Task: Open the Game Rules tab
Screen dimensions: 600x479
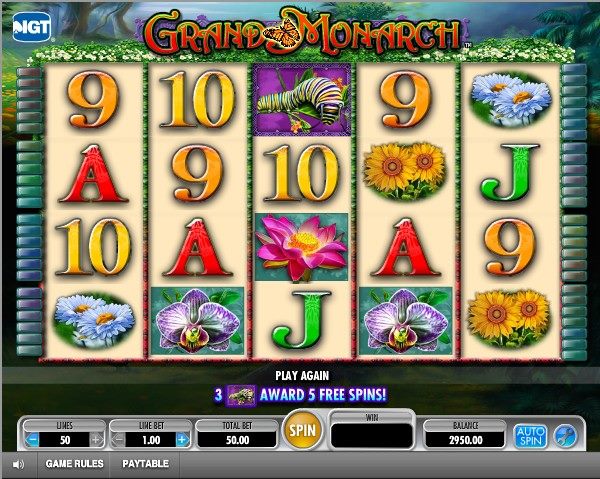Action: pos(74,464)
